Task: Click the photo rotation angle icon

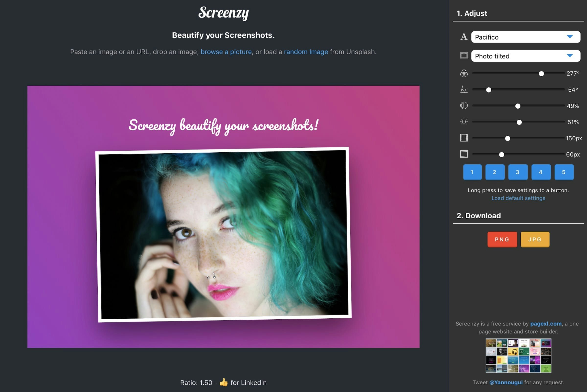Action: point(464,90)
